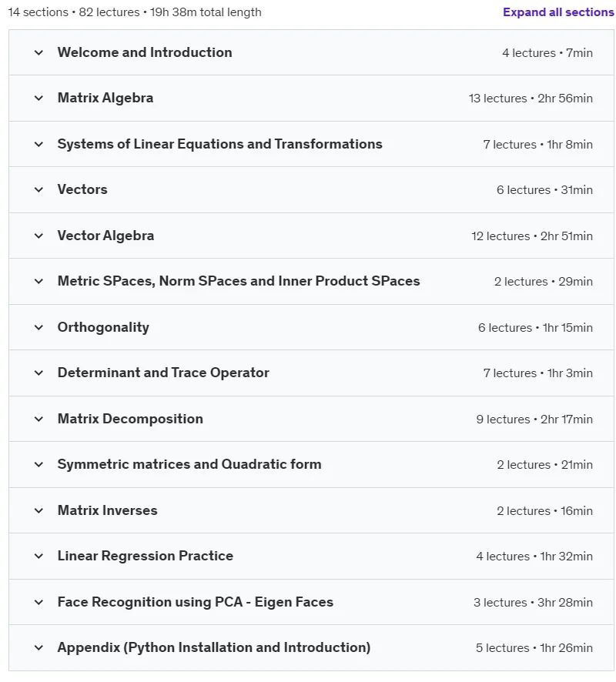The height and width of the screenshot is (682, 616).
Task: Click the Matrix Inverses chevron arrow
Action: point(38,510)
